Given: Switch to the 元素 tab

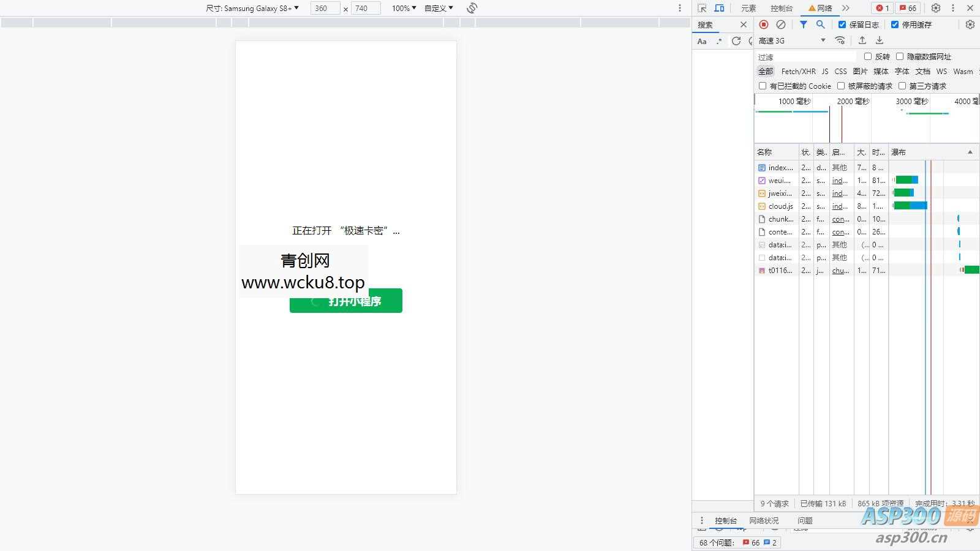Looking at the screenshot, I should tap(750, 8).
